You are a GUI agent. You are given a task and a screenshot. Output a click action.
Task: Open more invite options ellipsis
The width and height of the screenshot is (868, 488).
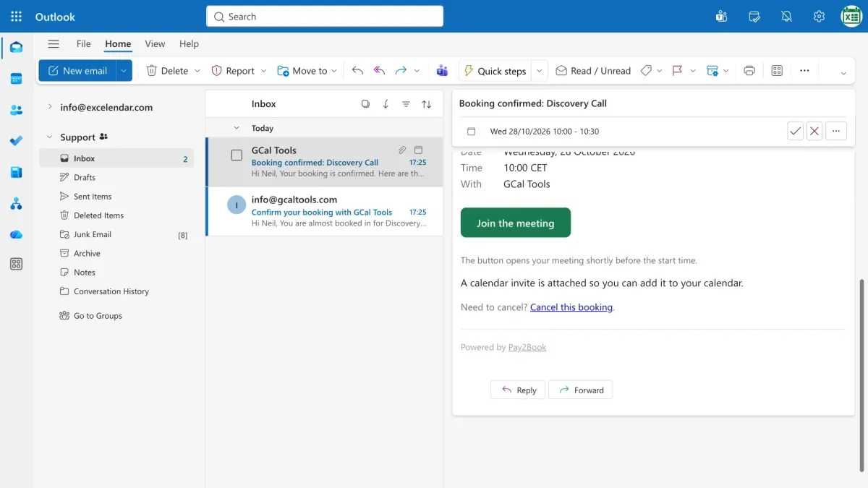point(836,131)
